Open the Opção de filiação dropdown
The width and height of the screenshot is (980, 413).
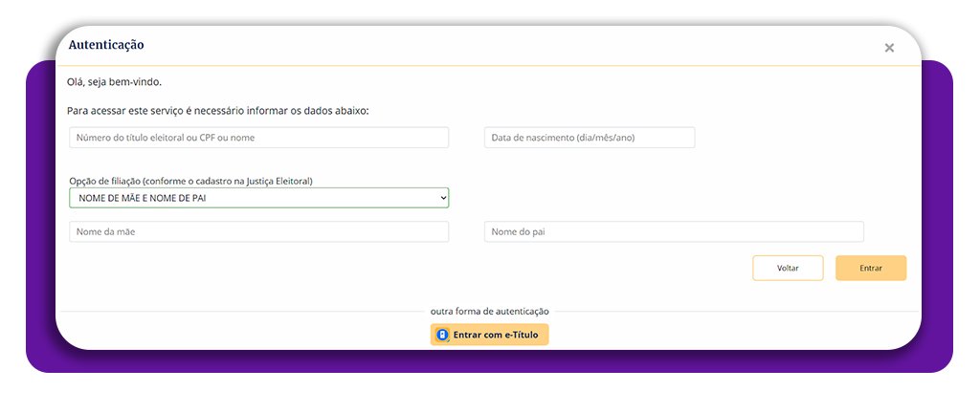[258, 198]
